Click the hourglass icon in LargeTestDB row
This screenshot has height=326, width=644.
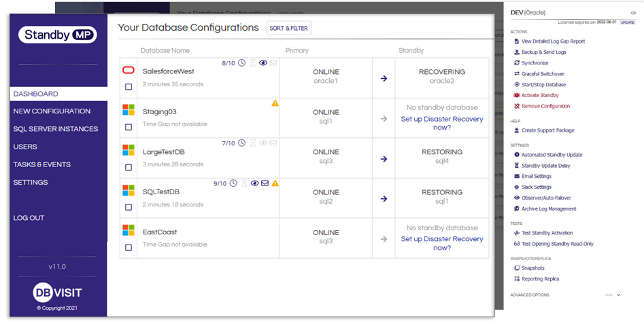point(253,143)
